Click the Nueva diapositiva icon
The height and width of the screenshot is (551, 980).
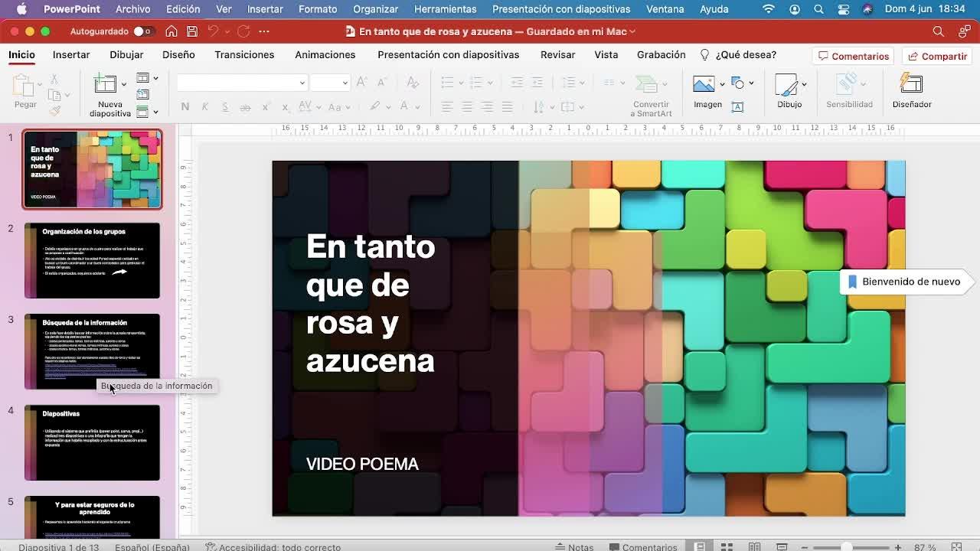tap(105, 84)
